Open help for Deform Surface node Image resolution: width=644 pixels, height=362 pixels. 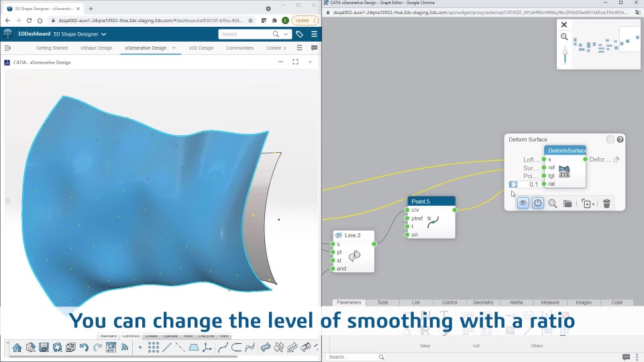pyautogui.click(x=620, y=139)
